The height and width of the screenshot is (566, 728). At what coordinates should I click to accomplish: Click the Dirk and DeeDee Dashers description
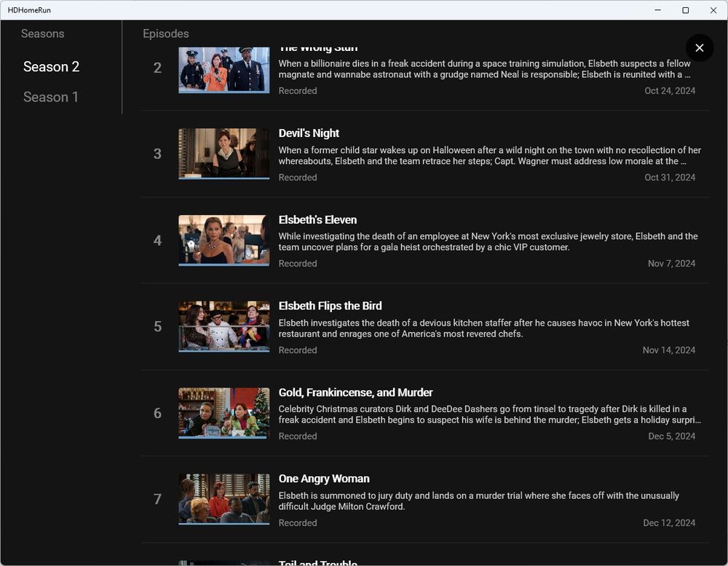pyautogui.click(x=490, y=414)
